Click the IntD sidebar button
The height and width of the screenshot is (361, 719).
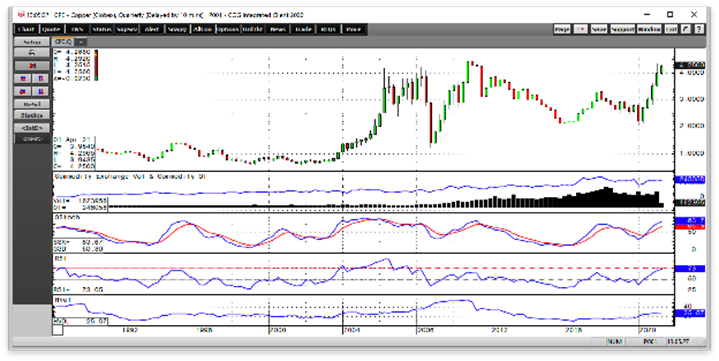pyautogui.click(x=32, y=128)
